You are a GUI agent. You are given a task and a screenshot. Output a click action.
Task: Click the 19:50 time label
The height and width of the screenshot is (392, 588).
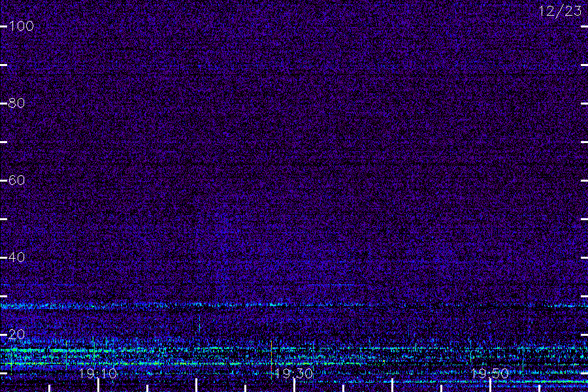(490, 374)
